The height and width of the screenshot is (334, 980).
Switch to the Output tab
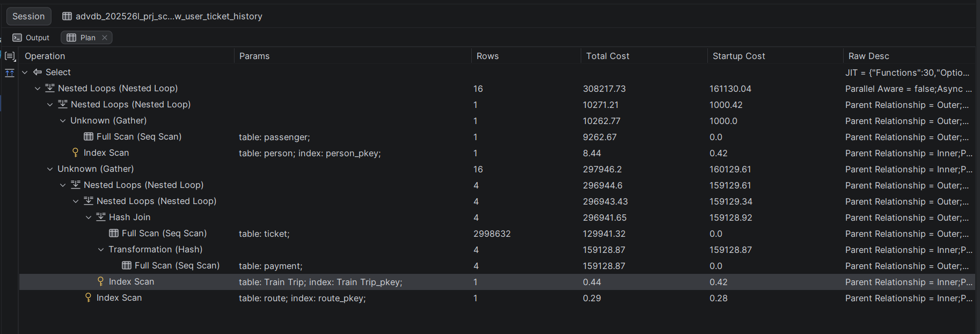[31, 38]
